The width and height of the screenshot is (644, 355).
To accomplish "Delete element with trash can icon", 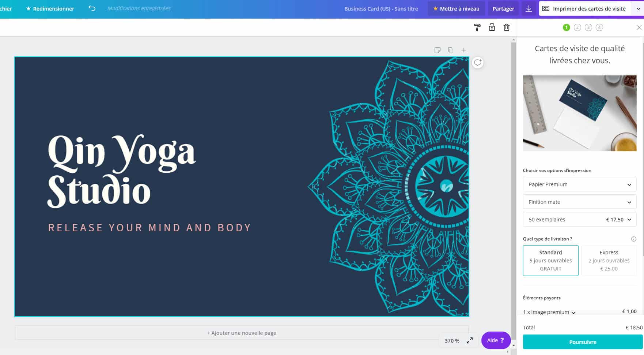I will 507,27.
